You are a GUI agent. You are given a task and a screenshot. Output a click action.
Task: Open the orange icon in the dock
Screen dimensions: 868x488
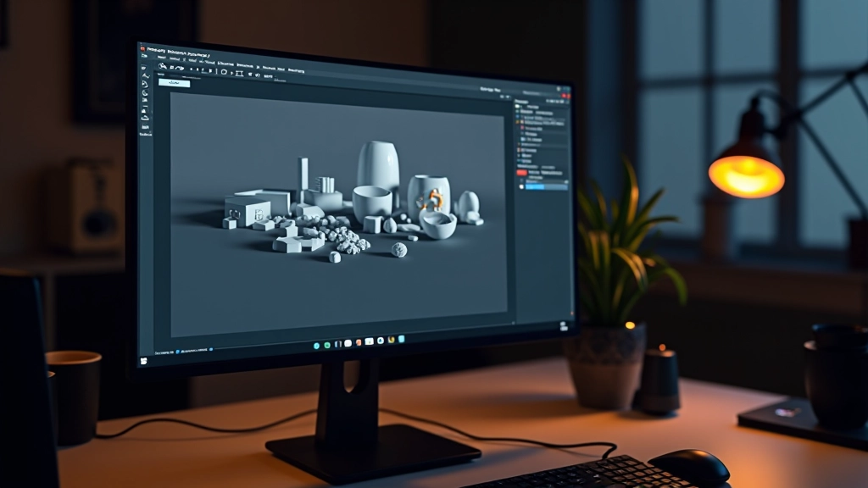pos(359,342)
